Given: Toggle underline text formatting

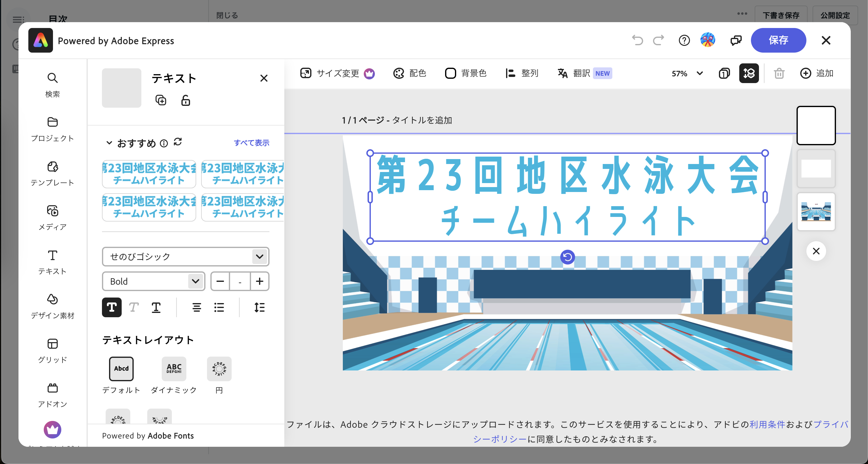Looking at the screenshot, I should (x=156, y=307).
